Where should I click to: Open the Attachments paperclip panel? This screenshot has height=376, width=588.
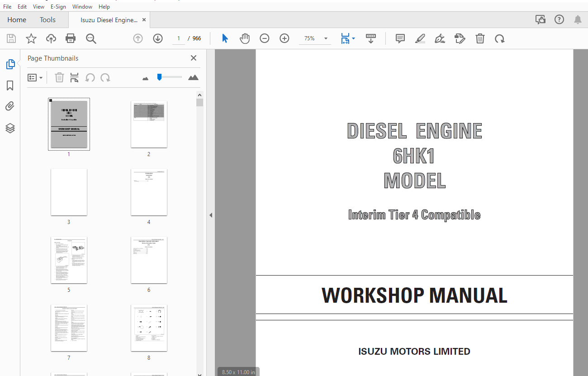10,106
